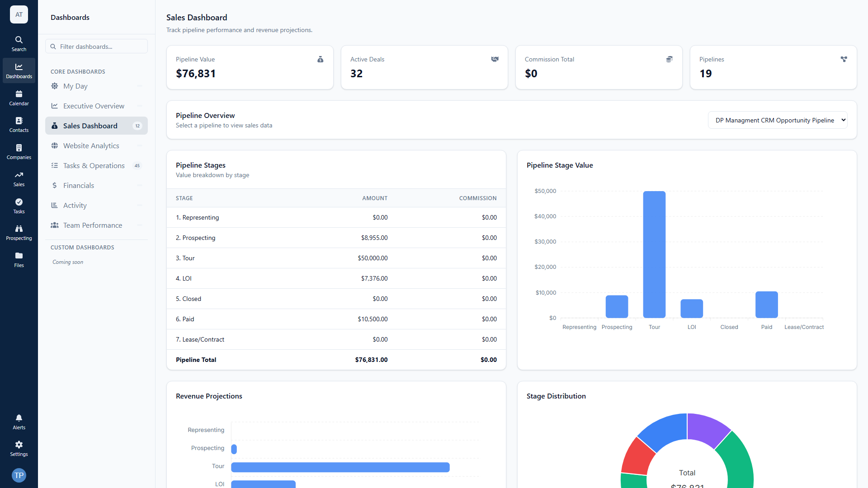
Task: Click the Dashboards sidebar icon
Action: point(19,71)
